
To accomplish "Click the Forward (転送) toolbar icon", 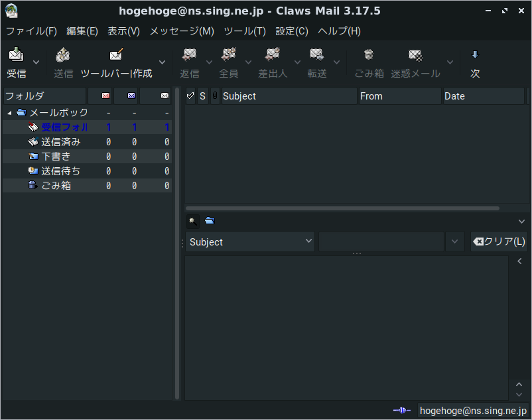I will (317, 54).
